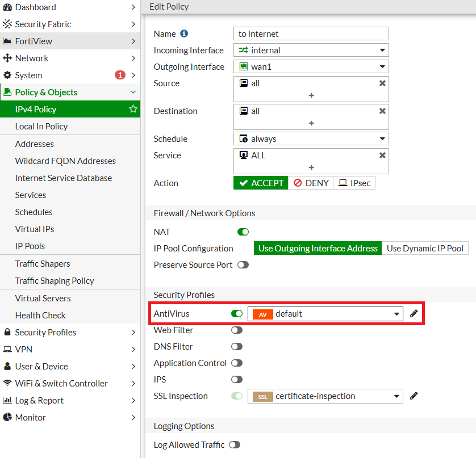476x458 pixels.
Task: Add a Service entry with plus
Action: point(311,167)
